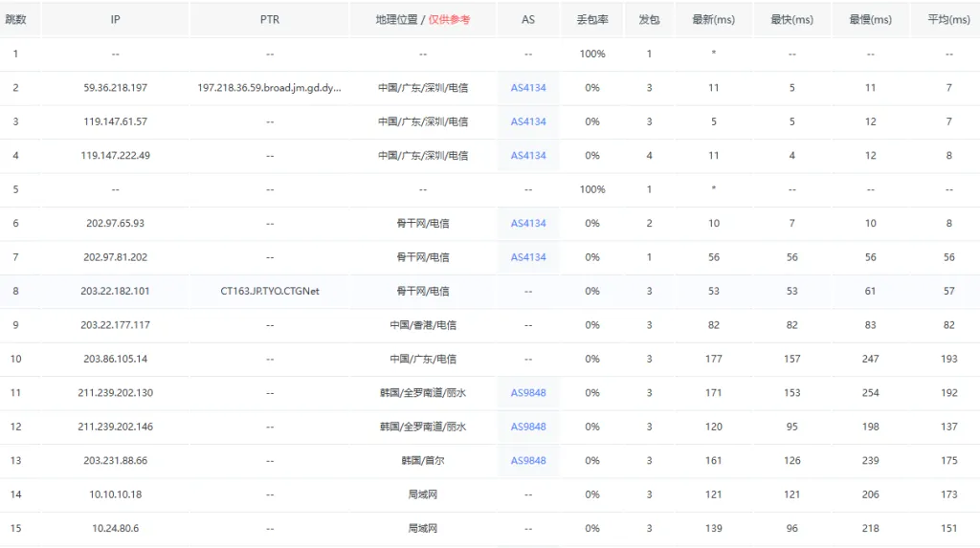Click slowest value 247 cell
980x548 pixels.
click(870, 359)
